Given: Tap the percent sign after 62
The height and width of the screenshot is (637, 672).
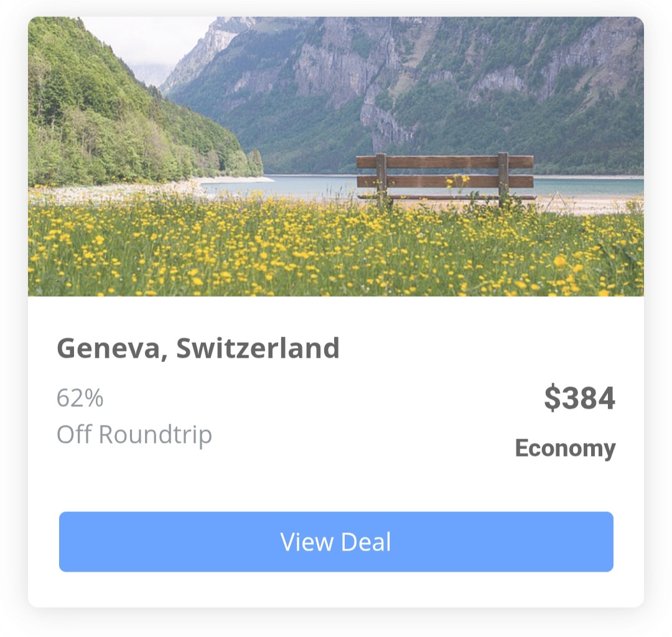Looking at the screenshot, I should click(x=95, y=398).
